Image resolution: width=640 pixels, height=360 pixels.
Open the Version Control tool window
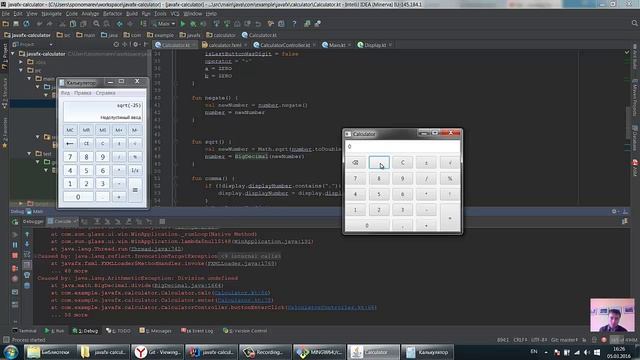click(x=245, y=331)
